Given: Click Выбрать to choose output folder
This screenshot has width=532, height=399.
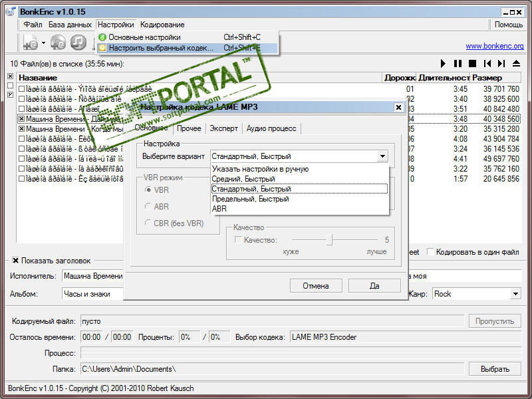Looking at the screenshot, I should pos(495,369).
